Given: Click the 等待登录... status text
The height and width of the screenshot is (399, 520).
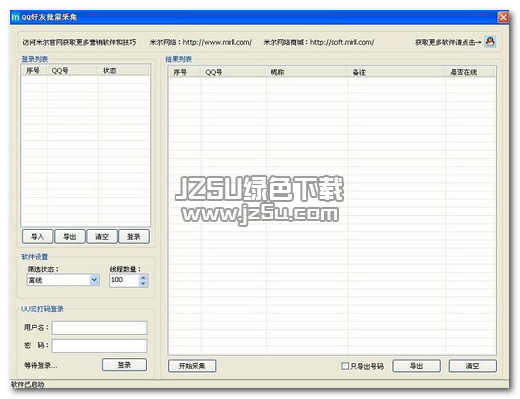Looking at the screenshot, I should 41,366.
